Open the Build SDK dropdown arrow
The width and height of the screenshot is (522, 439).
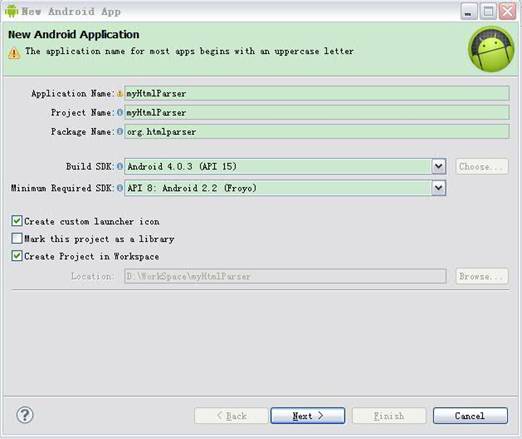click(439, 166)
